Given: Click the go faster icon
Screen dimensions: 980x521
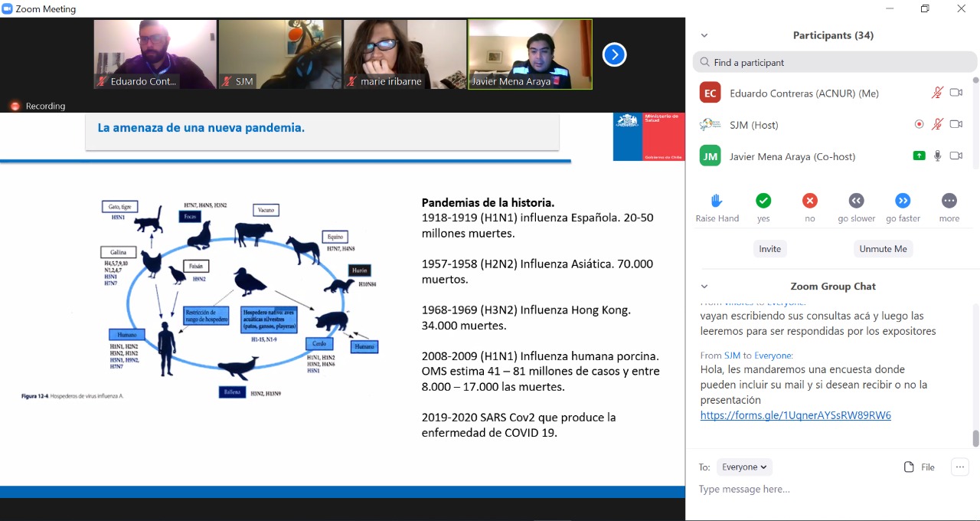Looking at the screenshot, I should (x=903, y=201).
